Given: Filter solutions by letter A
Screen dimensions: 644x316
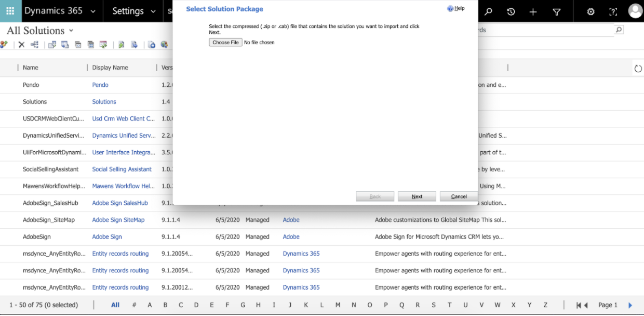Looking at the screenshot, I should (150, 305).
